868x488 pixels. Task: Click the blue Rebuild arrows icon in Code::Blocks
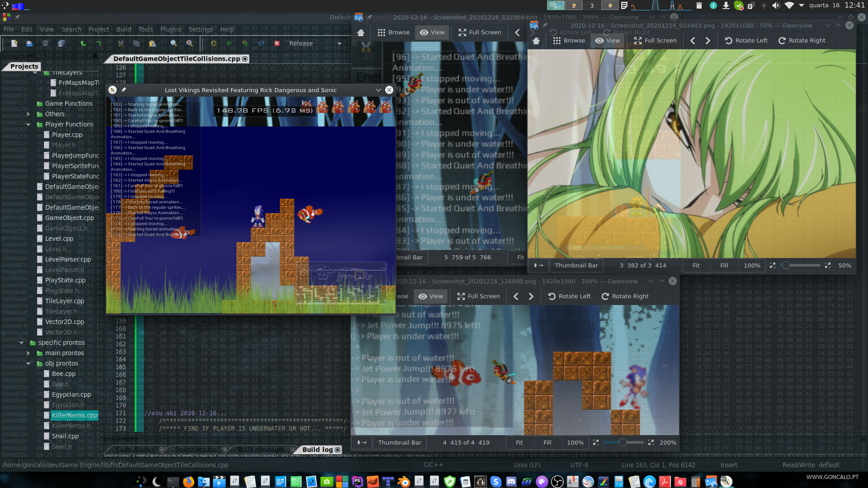(x=261, y=43)
